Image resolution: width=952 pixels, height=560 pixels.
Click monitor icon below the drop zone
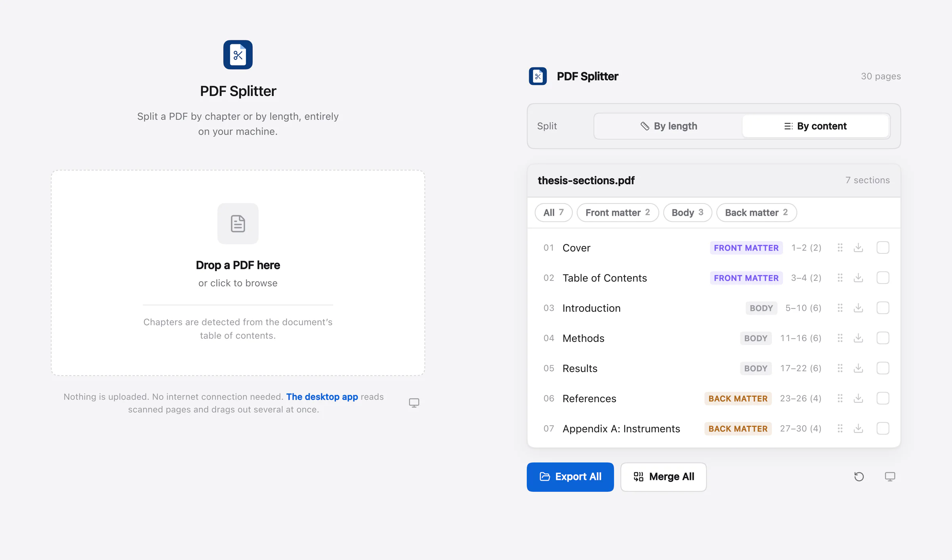click(x=414, y=403)
